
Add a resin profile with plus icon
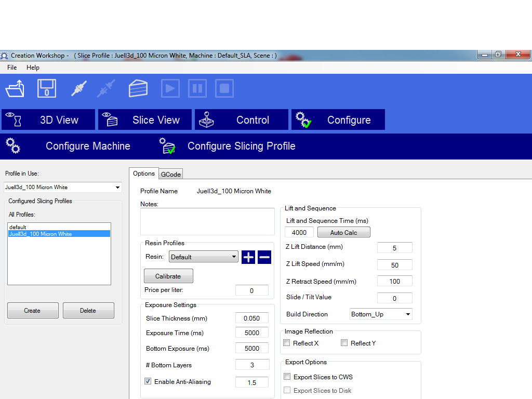click(248, 257)
